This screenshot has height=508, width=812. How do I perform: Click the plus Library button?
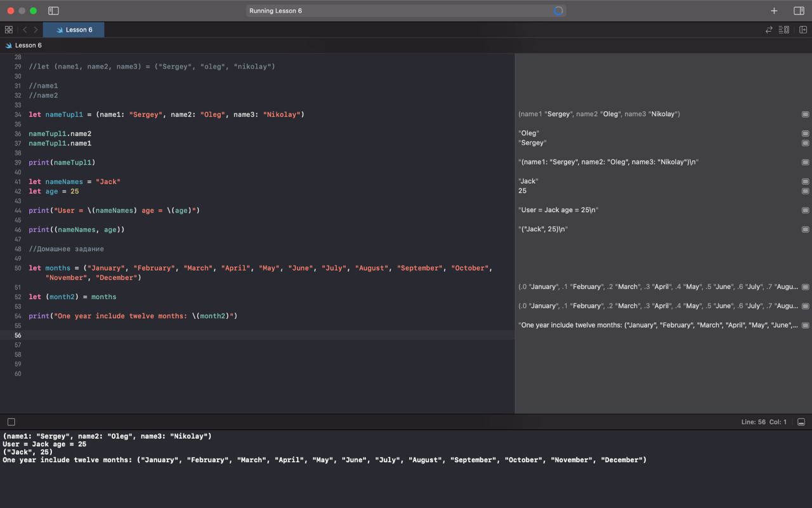[x=774, y=11]
